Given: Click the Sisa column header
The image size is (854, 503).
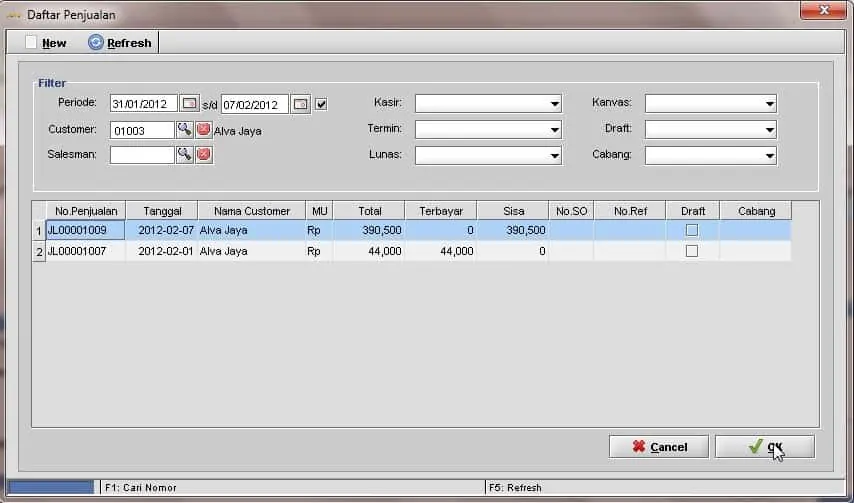Looking at the screenshot, I should pos(513,211).
